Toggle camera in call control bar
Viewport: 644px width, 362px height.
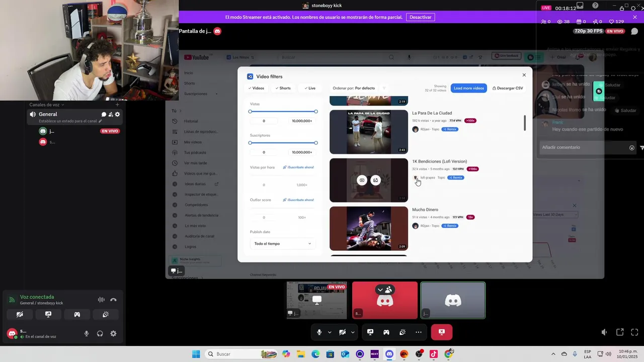[342, 332]
